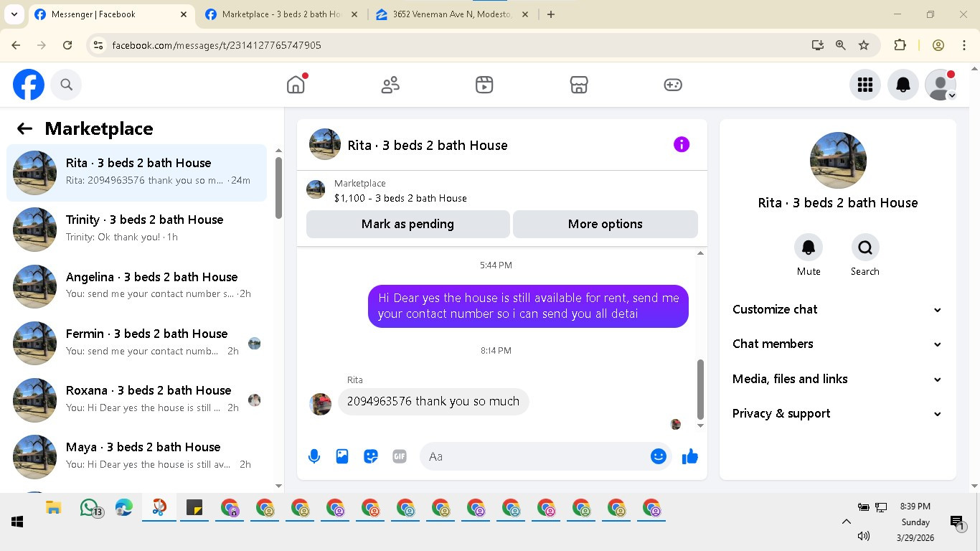Open Maya's conversation in the chat list

(136, 456)
